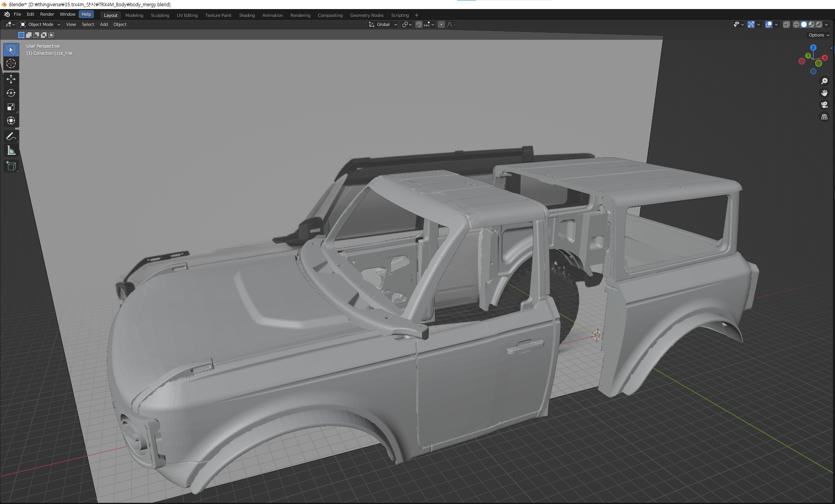This screenshot has width=835, height=504.
Task: Expand the Options dropdown
Action: click(819, 35)
